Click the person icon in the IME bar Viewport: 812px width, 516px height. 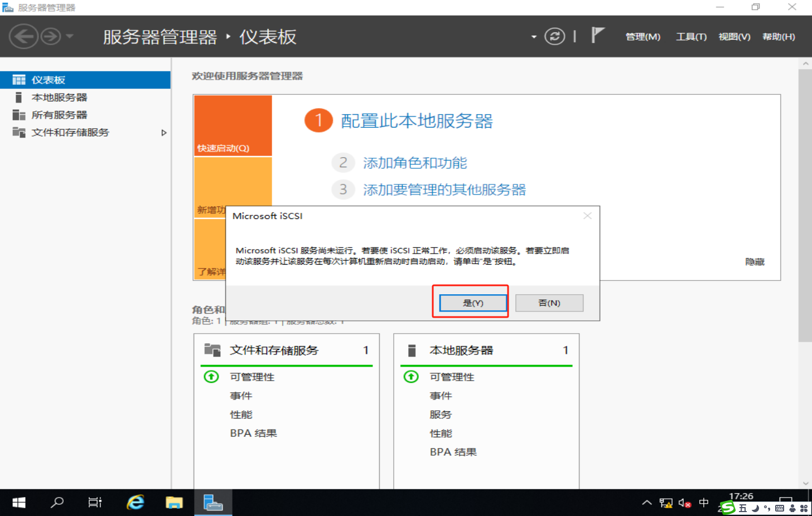[792, 508]
